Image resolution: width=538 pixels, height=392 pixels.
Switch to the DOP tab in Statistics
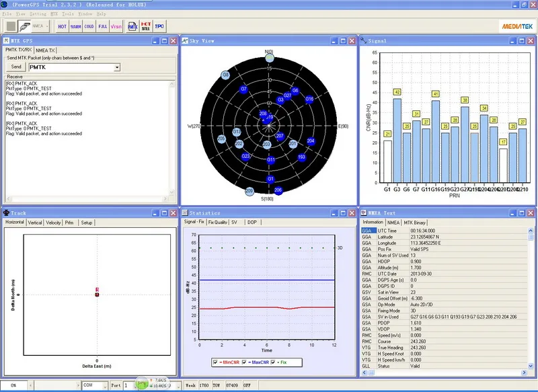tap(252, 223)
